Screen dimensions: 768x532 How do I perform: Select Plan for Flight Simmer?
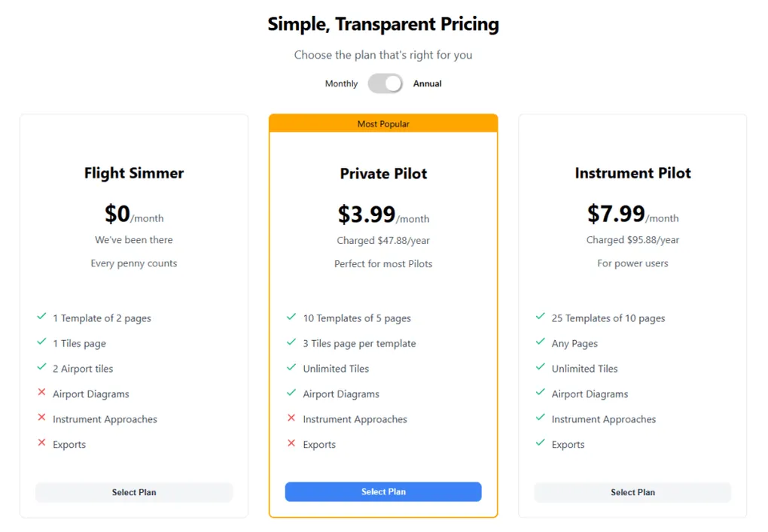134,492
